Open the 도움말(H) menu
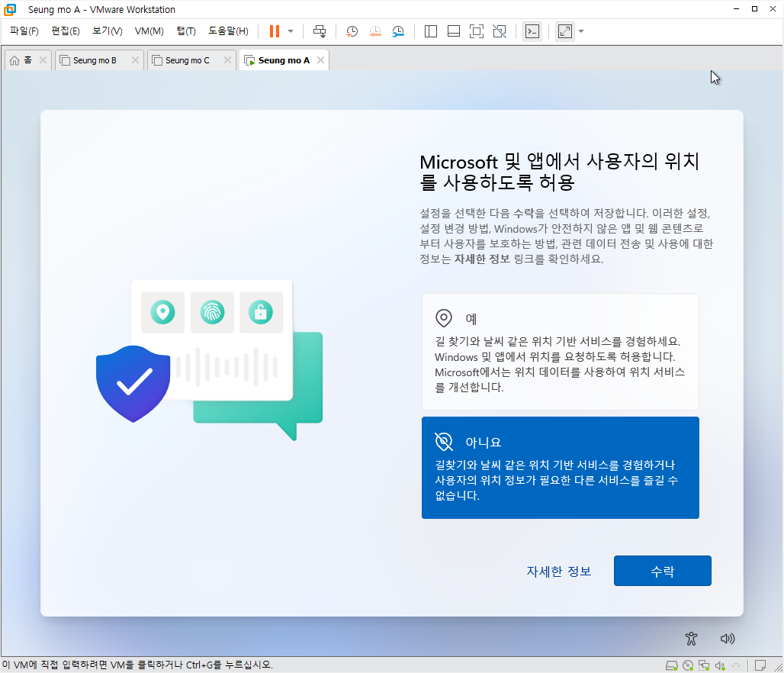The image size is (784, 673). click(229, 31)
